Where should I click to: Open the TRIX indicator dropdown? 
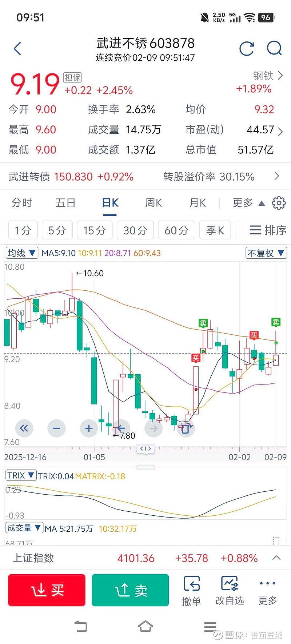(21, 475)
